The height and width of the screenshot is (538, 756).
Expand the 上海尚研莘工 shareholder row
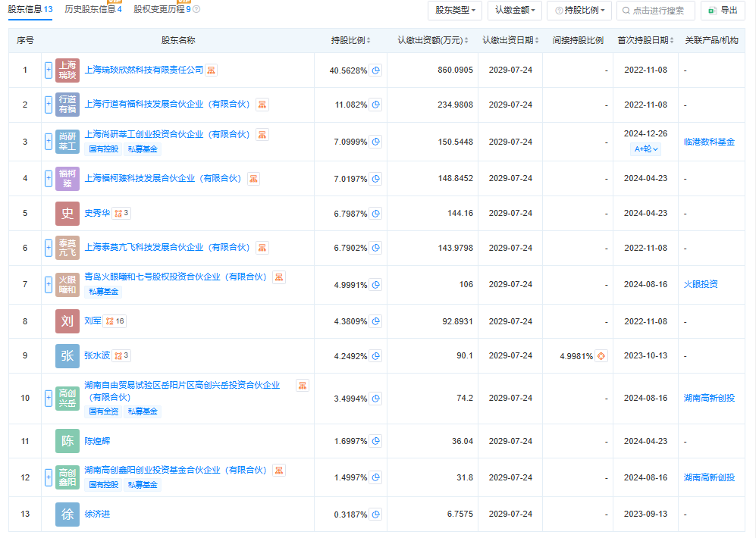[x=49, y=142]
